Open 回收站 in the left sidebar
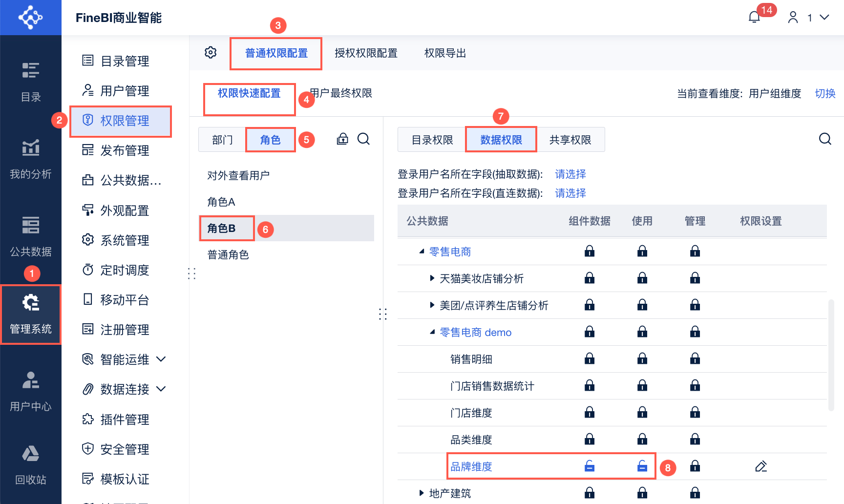The width and height of the screenshot is (844, 504). tap(31, 465)
